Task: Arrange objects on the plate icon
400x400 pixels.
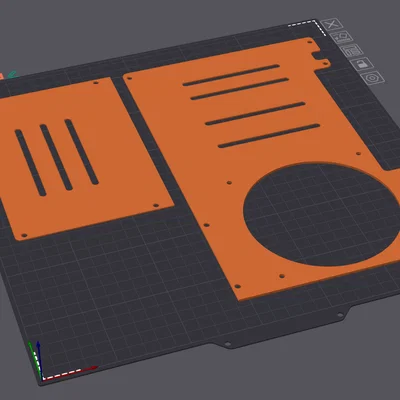Action: [352, 51]
